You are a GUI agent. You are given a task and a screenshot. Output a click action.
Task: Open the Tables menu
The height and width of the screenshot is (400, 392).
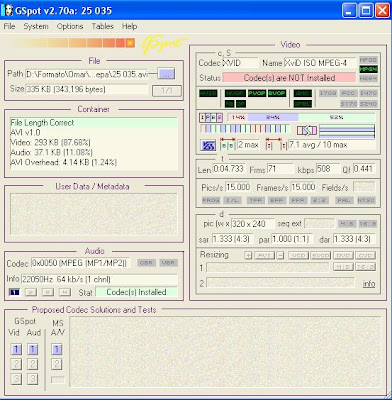[103, 26]
